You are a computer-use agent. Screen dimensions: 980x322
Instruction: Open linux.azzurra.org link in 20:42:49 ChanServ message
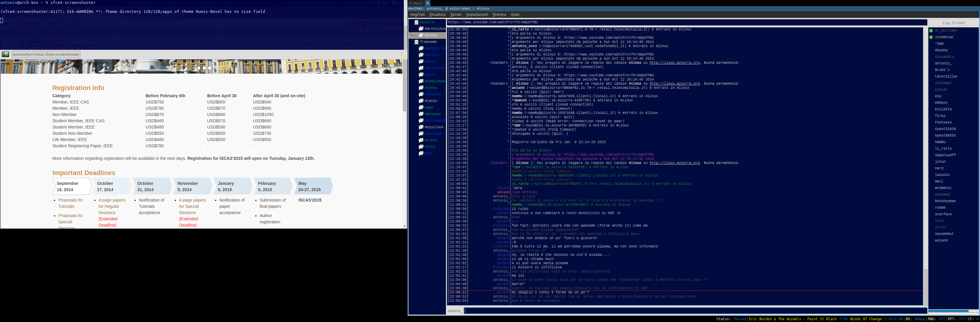(674, 84)
